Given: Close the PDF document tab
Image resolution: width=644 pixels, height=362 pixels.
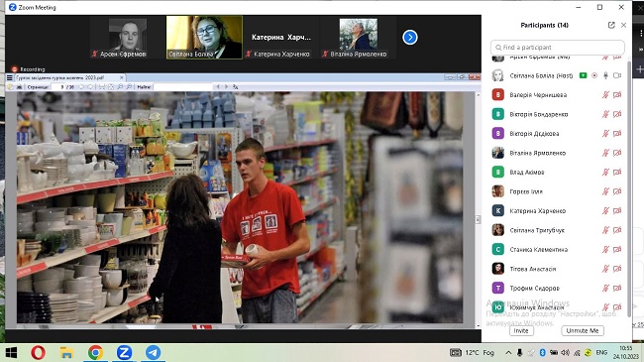Looking at the screenshot, I should 122,77.
